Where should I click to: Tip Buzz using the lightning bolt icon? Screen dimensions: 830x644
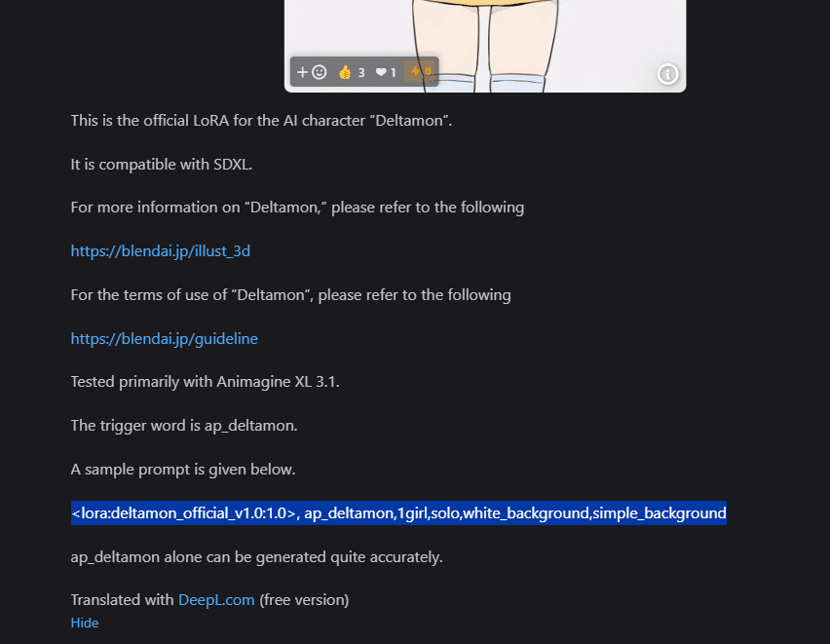420,71
